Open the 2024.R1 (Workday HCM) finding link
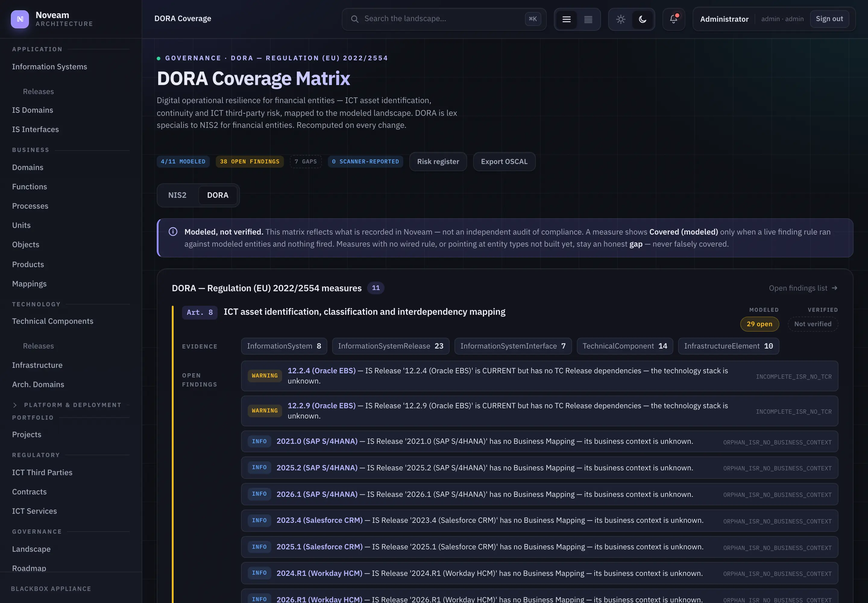Screen dimensions: 868x603 point(319,573)
